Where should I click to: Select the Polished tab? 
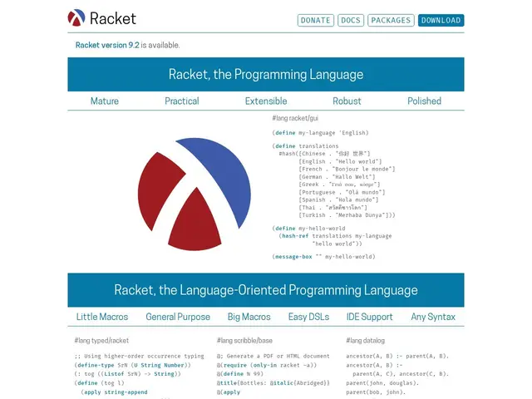tap(425, 101)
